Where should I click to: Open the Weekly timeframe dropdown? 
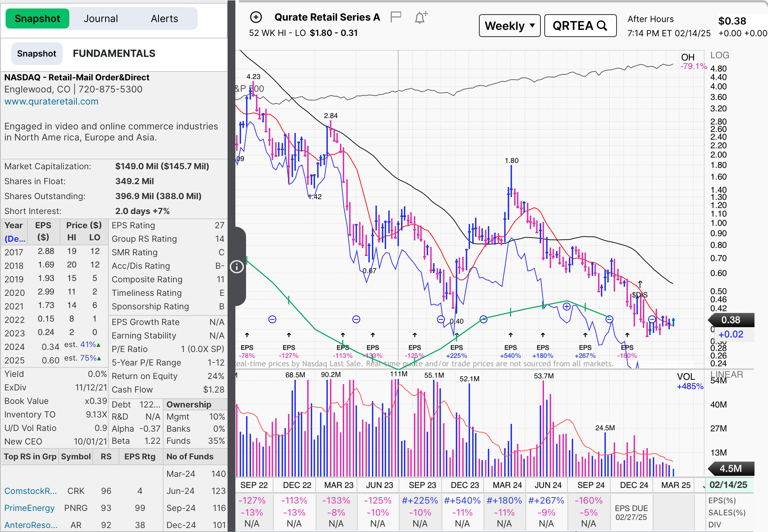tap(509, 26)
